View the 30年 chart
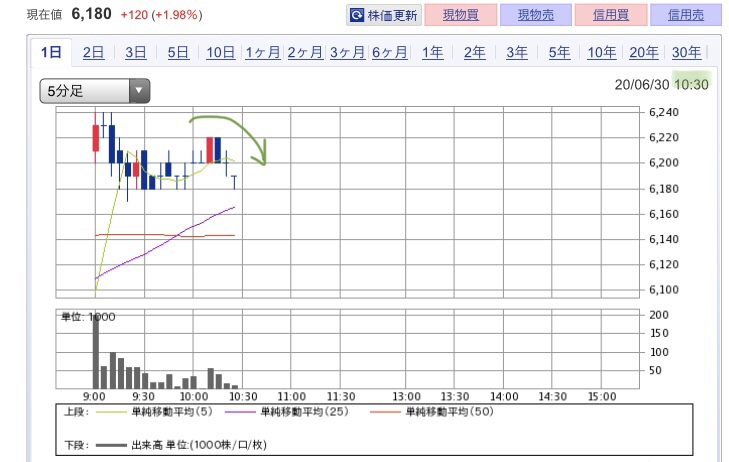 [x=686, y=52]
